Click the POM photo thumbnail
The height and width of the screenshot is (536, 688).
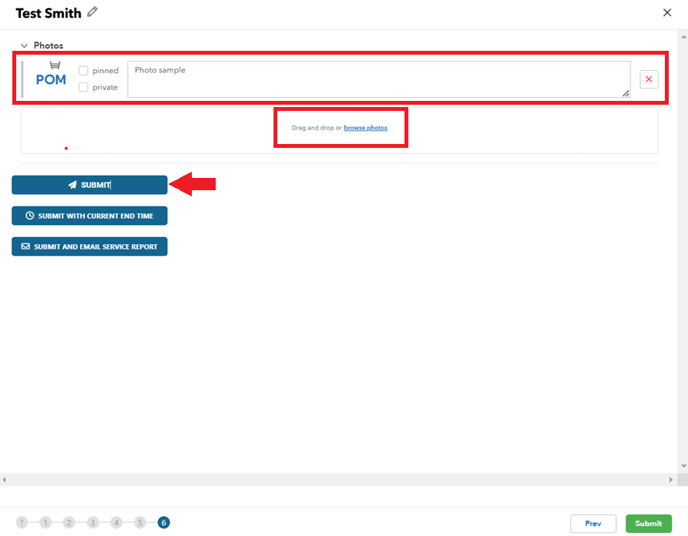(50, 76)
